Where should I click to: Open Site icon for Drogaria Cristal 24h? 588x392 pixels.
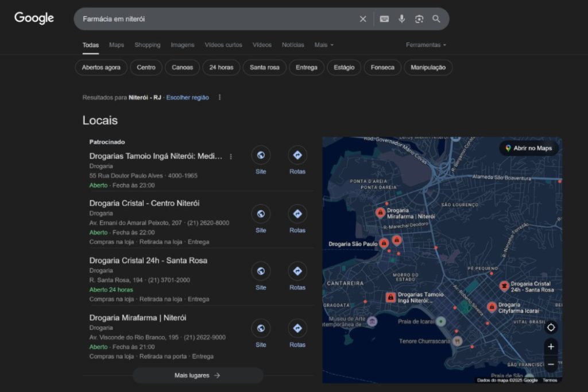pyautogui.click(x=261, y=271)
